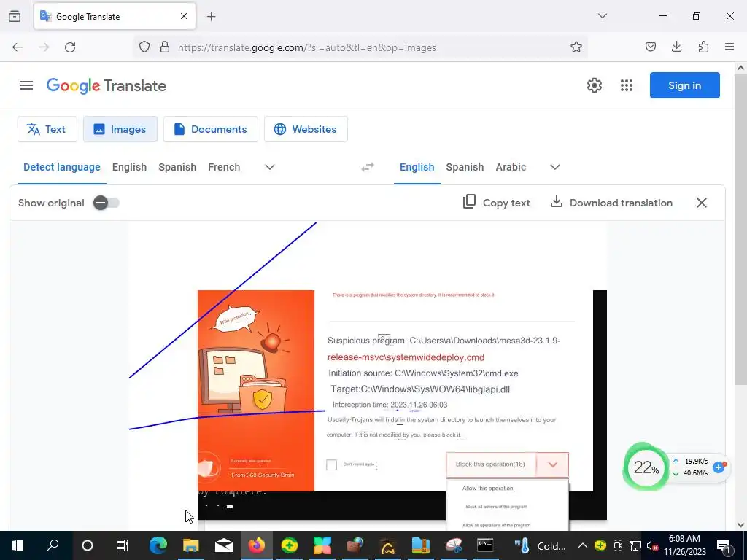
Task: Click the translated image preview
Action: 368,376
